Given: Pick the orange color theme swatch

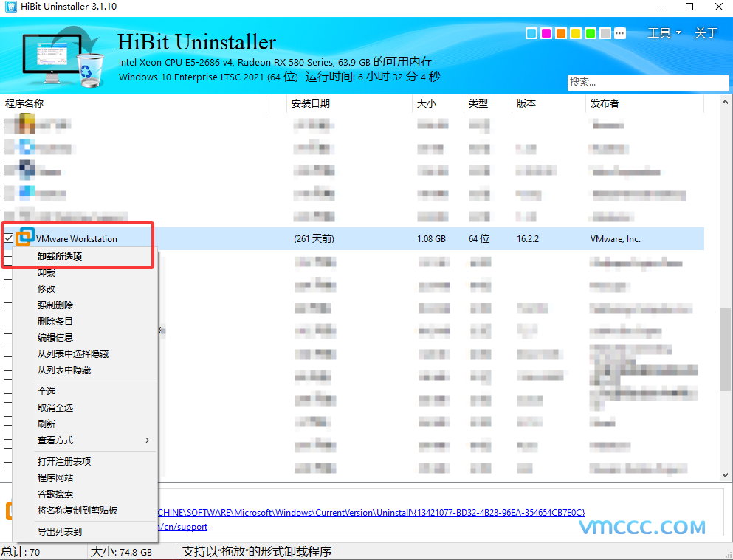Looking at the screenshot, I should [x=561, y=33].
